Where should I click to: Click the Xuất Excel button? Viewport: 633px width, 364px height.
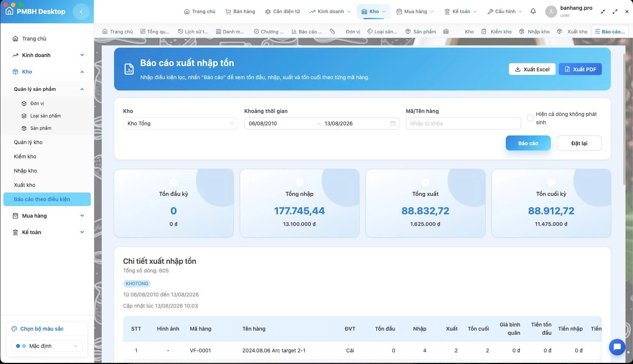[532, 69]
